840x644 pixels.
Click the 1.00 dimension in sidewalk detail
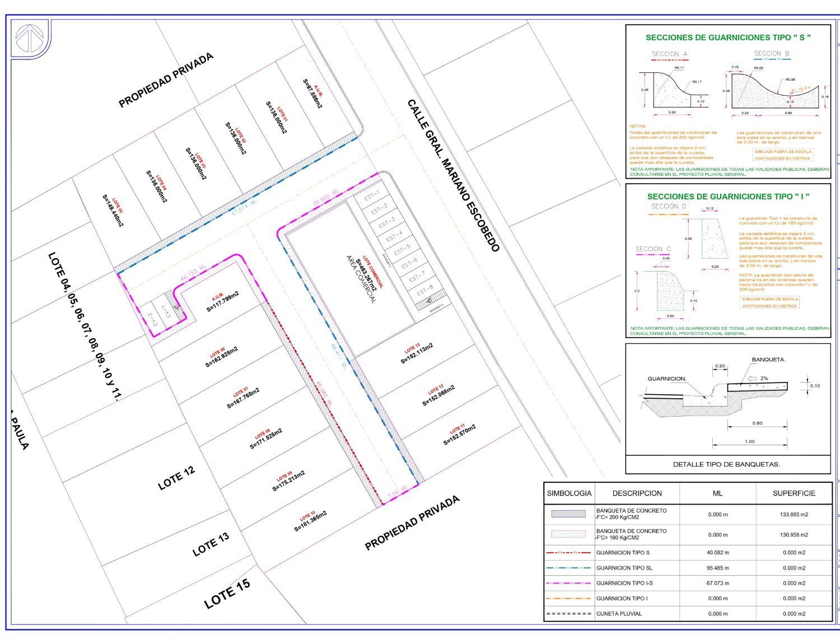pos(749,441)
